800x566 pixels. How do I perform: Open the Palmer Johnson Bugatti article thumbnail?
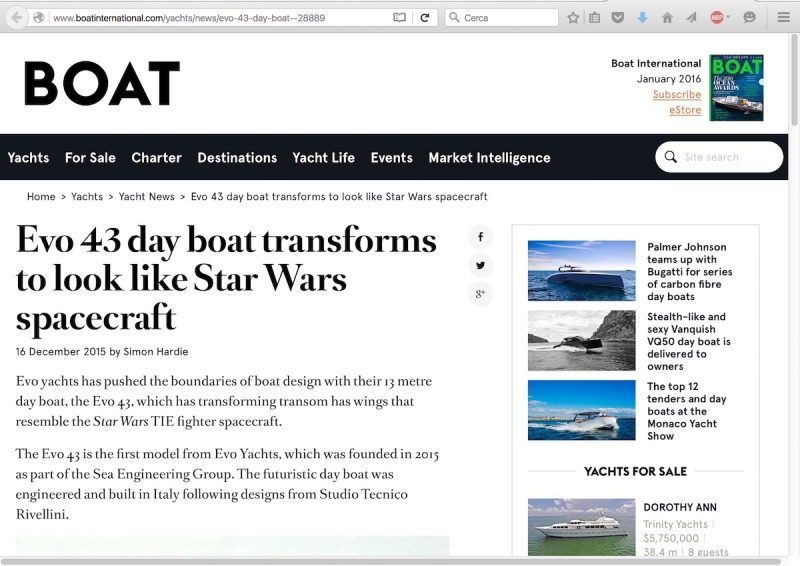tap(581, 270)
